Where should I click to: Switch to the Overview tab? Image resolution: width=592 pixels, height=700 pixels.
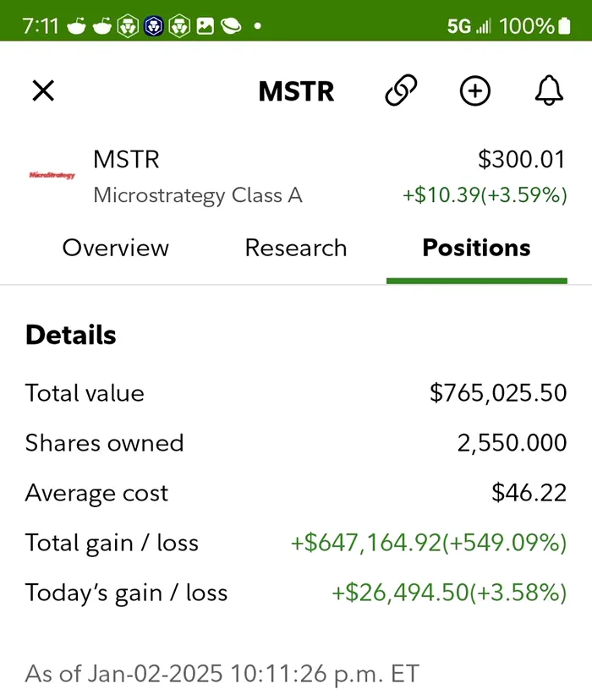[116, 248]
